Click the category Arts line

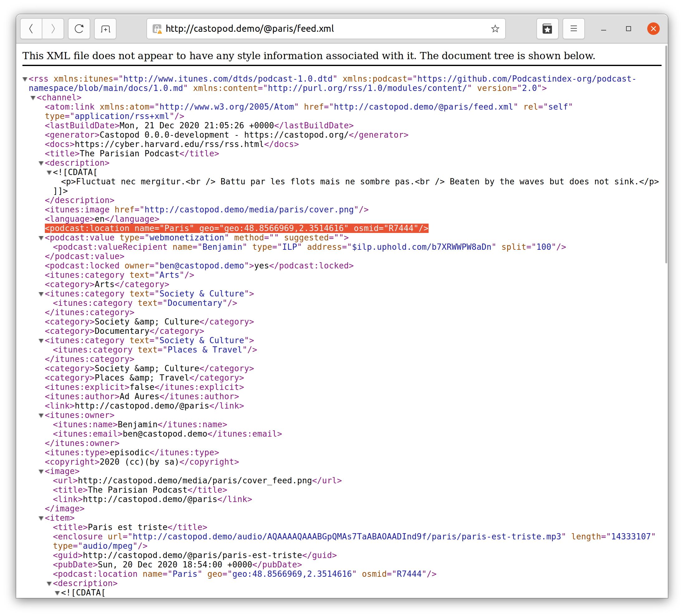pyautogui.click(x=107, y=285)
